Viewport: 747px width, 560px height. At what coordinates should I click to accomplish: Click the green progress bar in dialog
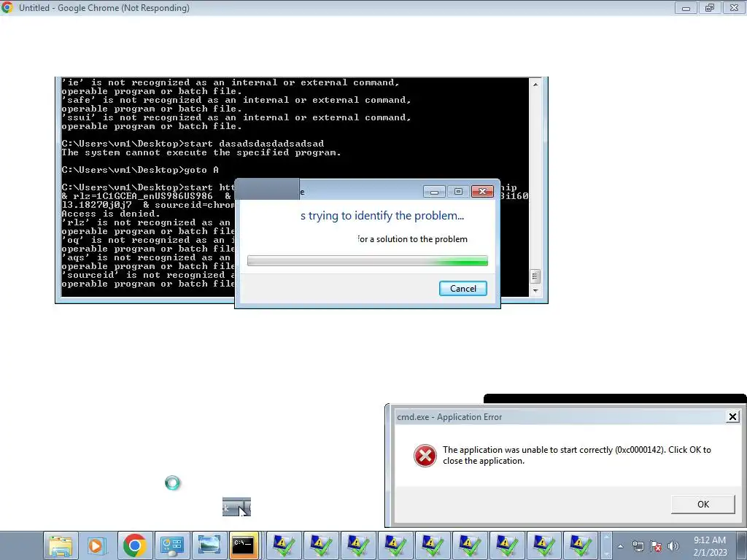[368, 261]
